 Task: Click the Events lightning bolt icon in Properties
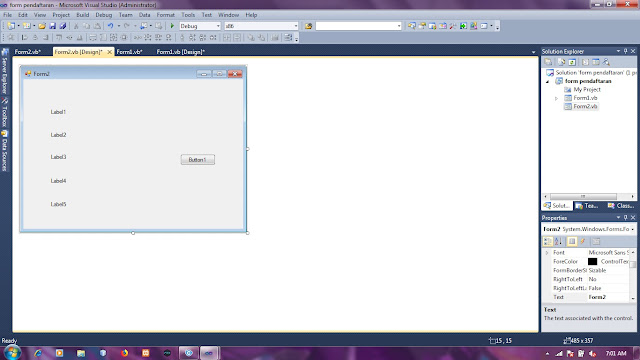583,241
